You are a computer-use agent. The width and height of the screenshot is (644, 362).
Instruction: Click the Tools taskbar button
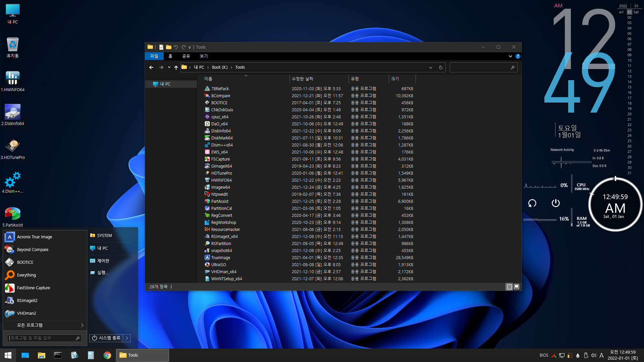tap(143, 355)
